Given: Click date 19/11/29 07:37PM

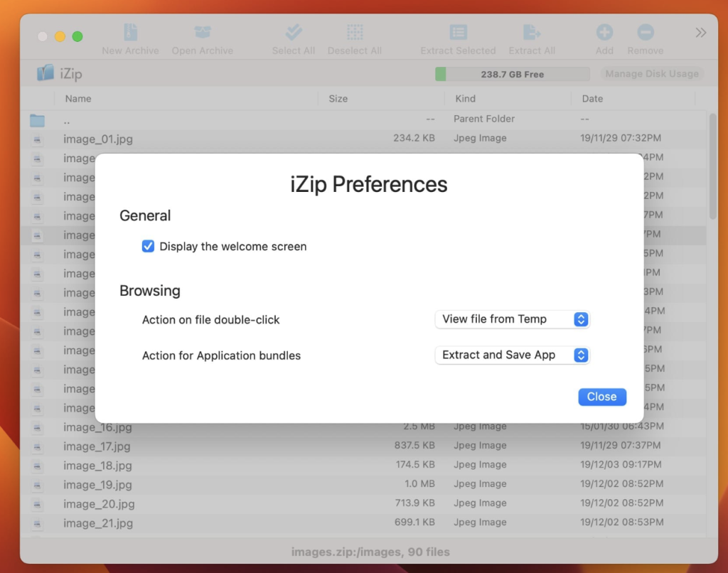Looking at the screenshot, I should tap(620, 445).
